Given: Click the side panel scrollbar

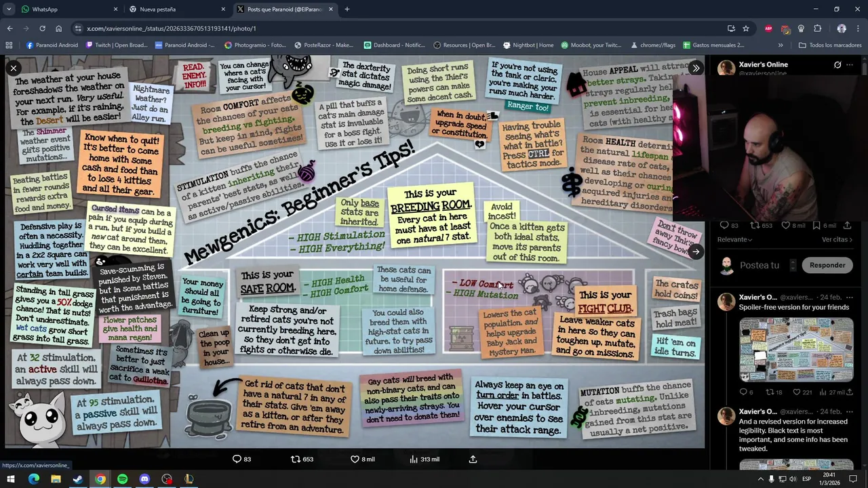Looking at the screenshot, I should click(865, 68).
